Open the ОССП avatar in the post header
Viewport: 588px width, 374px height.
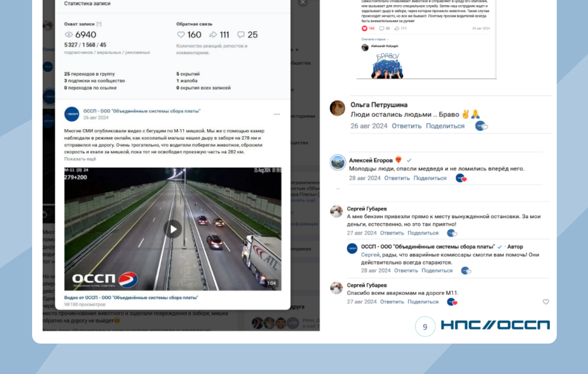click(72, 114)
